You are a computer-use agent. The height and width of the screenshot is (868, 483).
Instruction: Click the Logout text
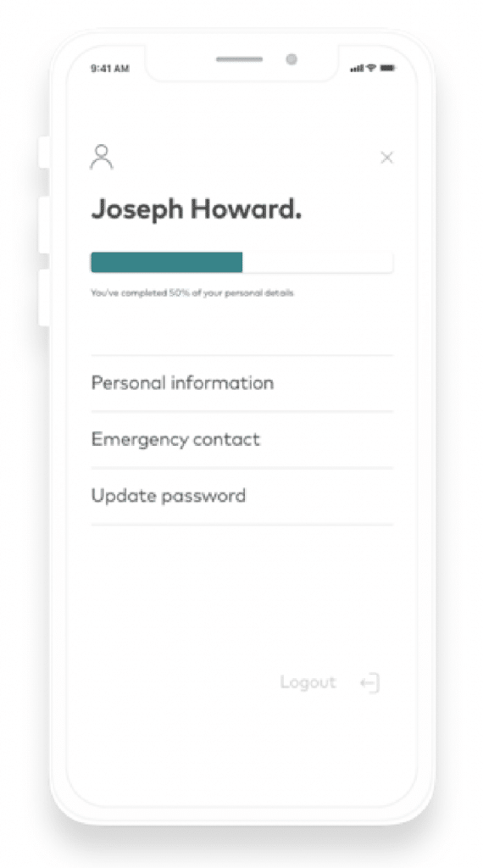click(308, 682)
